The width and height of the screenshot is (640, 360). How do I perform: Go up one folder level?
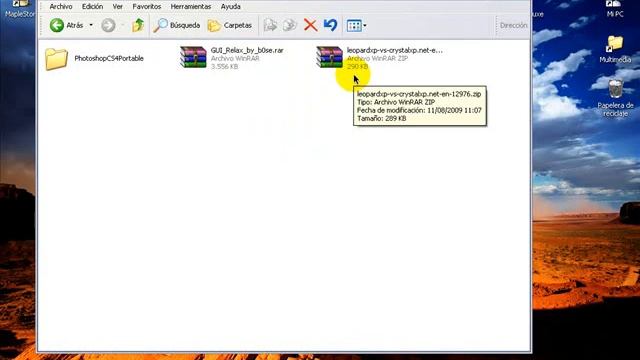click(138, 25)
